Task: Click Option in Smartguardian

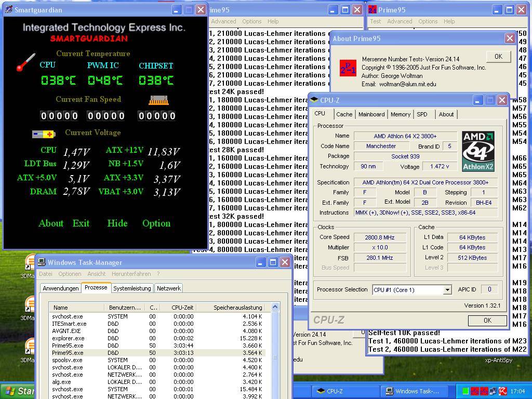Action: [x=156, y=223]
